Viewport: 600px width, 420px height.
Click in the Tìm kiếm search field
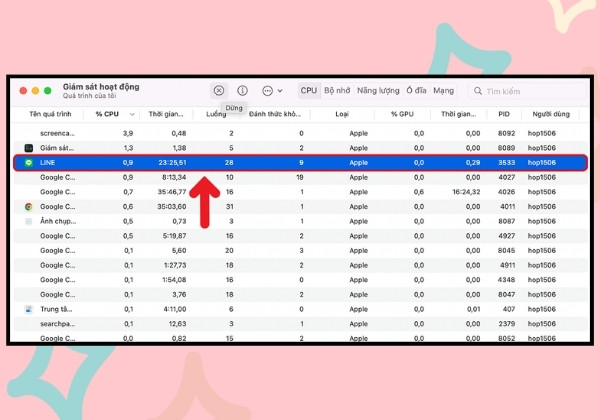click(x=527, y=91)
